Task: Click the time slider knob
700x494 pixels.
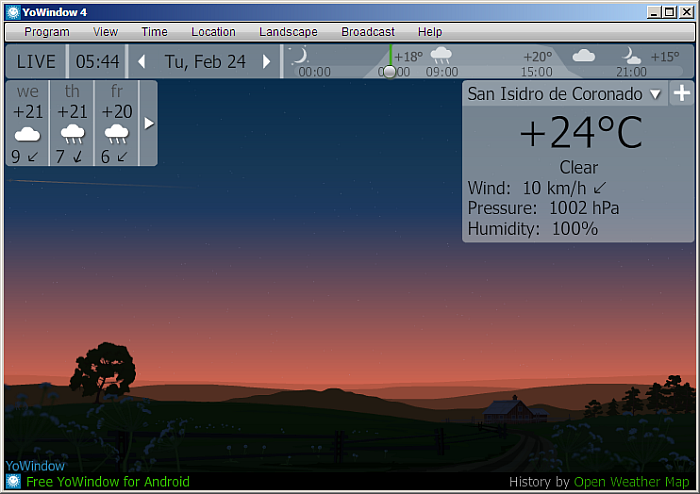Action: point(390,71)
